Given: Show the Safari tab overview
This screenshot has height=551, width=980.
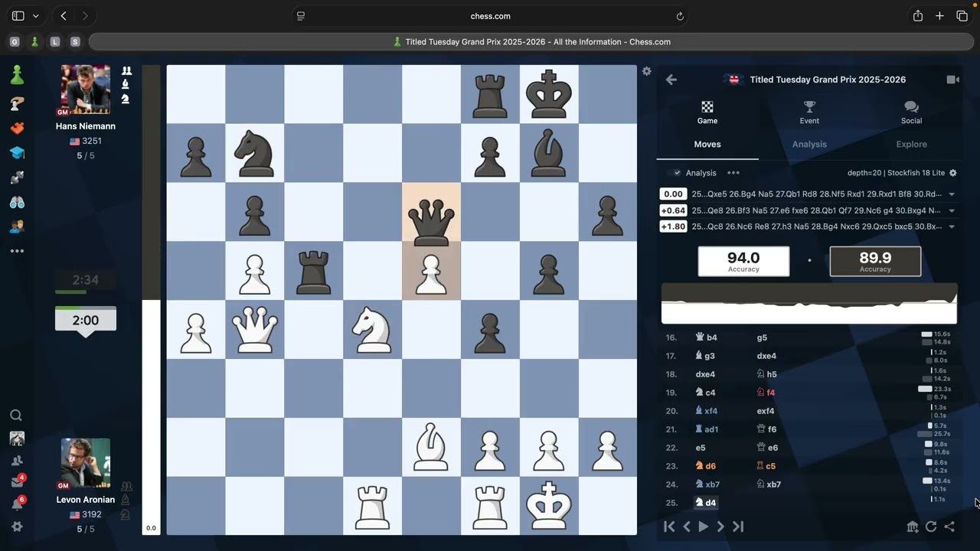Looking at the screenshot, I should tap(962, 16).
